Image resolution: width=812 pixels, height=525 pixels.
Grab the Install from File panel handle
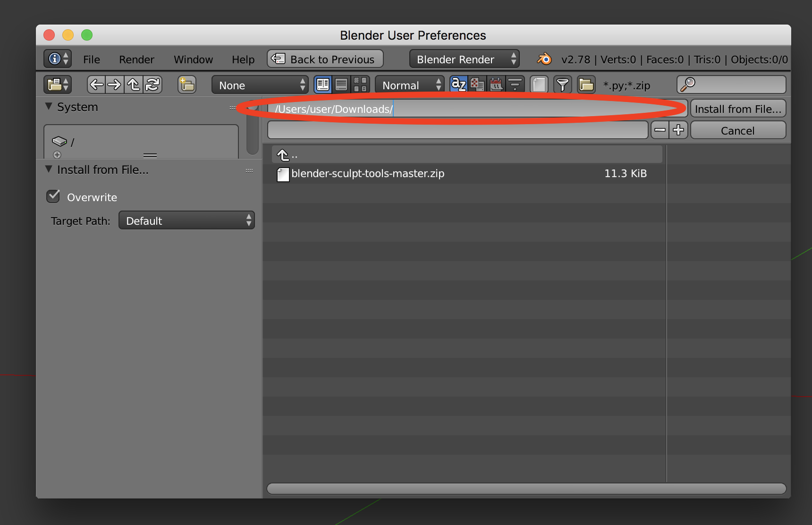(249, 170)
